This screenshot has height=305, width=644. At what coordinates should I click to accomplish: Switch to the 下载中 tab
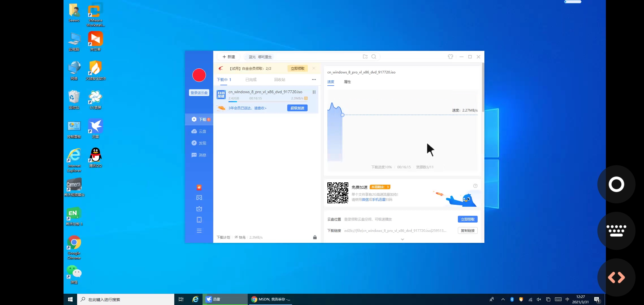[x=224, y=80]
